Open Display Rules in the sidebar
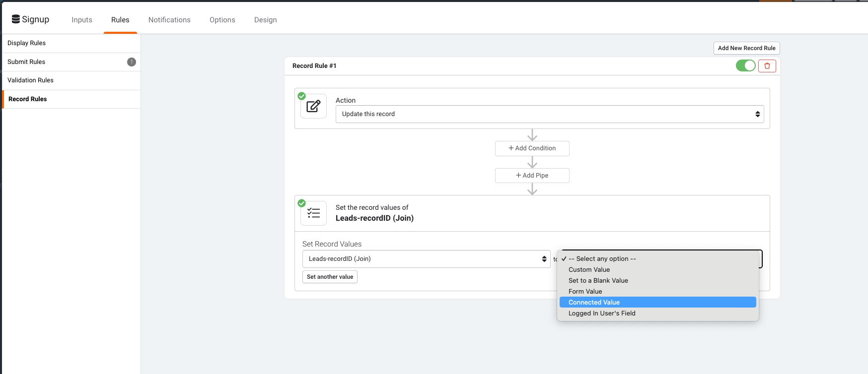Viewport: 868px width, 374px height. tap(72, 43)
